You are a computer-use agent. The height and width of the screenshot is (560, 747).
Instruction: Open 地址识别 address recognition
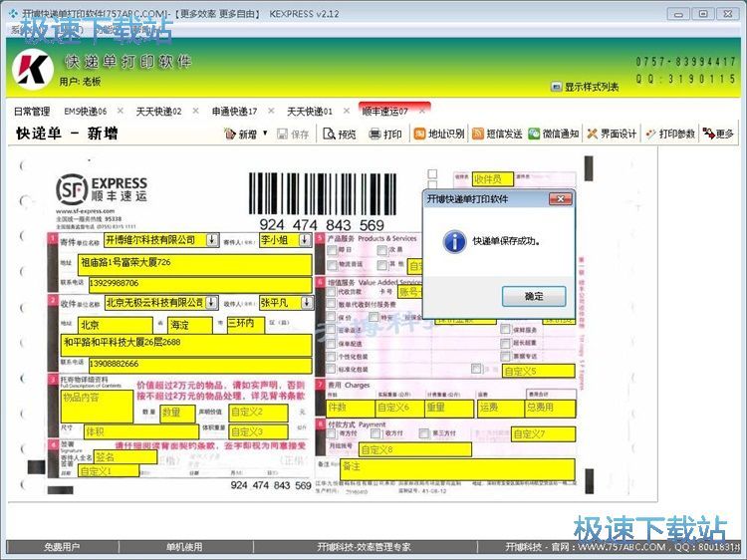[439, 134]
